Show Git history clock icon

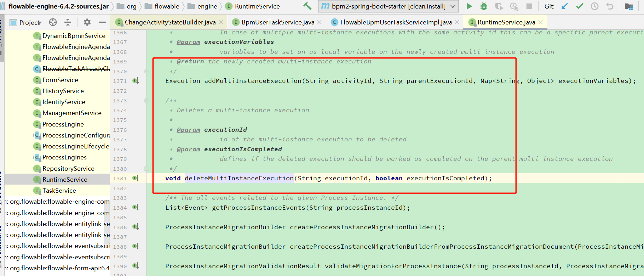click(594, 6)
